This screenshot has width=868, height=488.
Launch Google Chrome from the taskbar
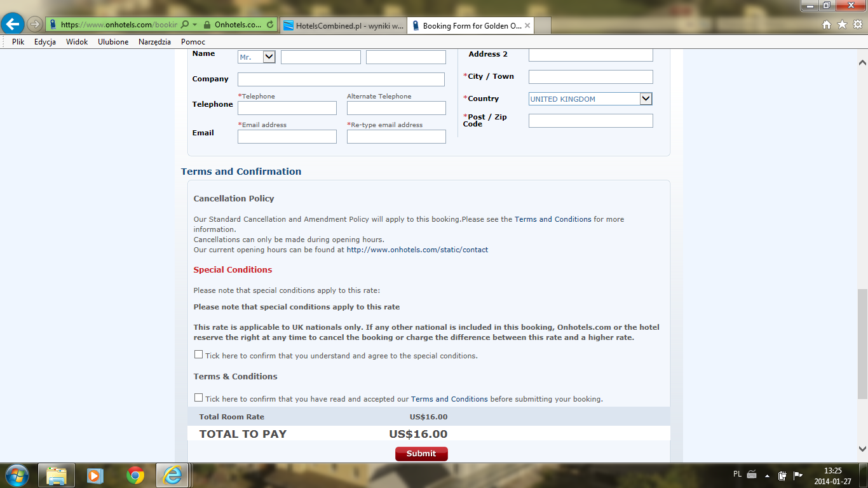pyautogui.click(x=135, y=475)
